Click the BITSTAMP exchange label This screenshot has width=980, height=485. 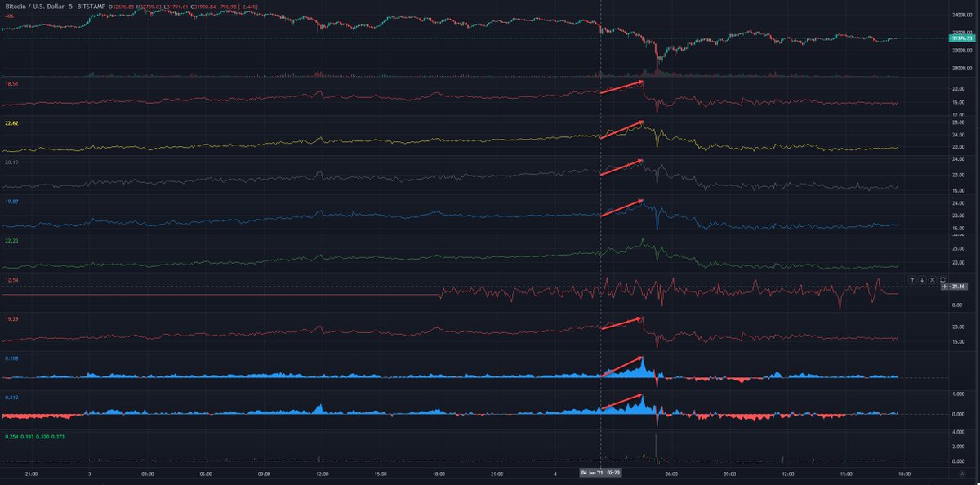[91, 7]
